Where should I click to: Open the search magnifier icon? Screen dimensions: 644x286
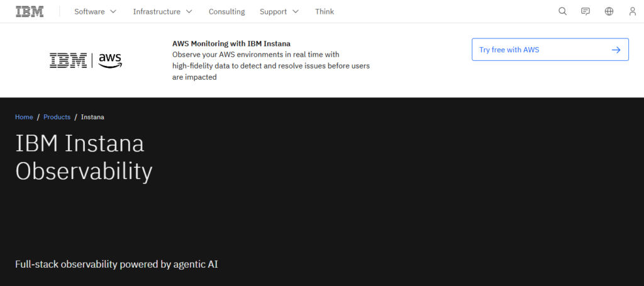[x=563, y=11]
